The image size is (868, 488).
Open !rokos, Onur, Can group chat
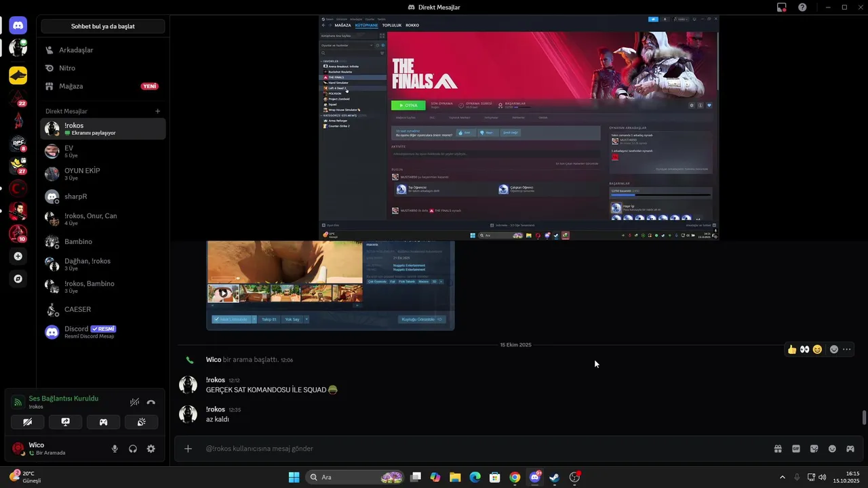[103, 219]
